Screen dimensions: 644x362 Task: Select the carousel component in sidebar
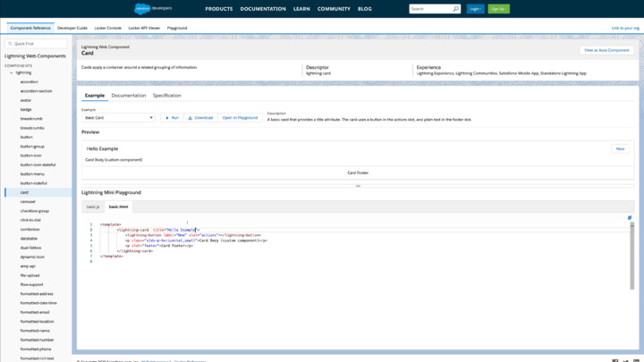tap(28, 201)
